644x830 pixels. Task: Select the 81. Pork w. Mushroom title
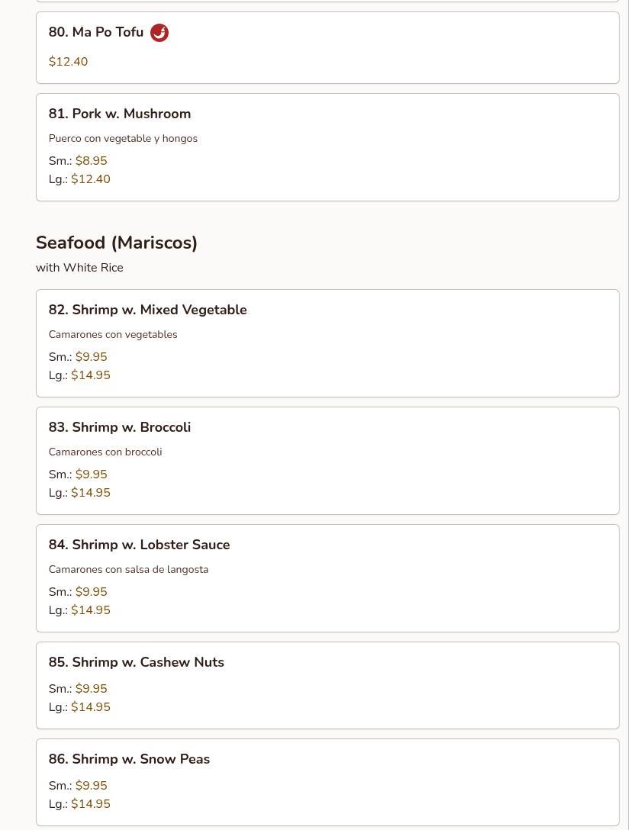pyautogui.click(x=120, y=114)
